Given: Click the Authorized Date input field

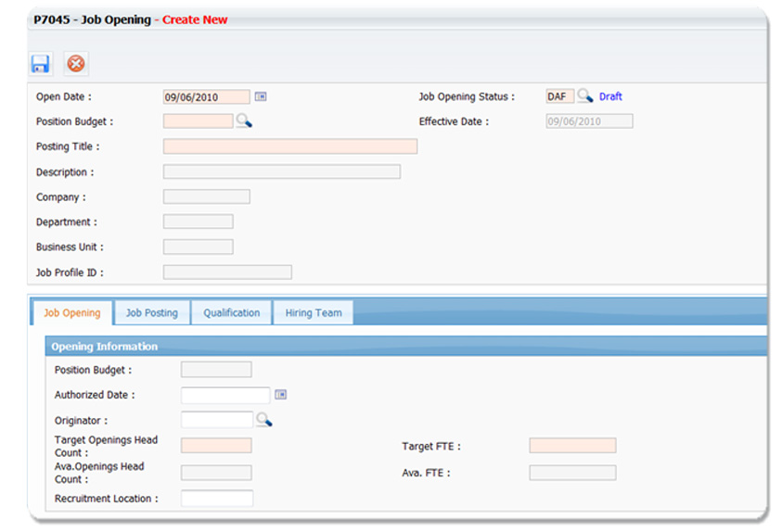Looking at the screenshot, I should 224,396.
